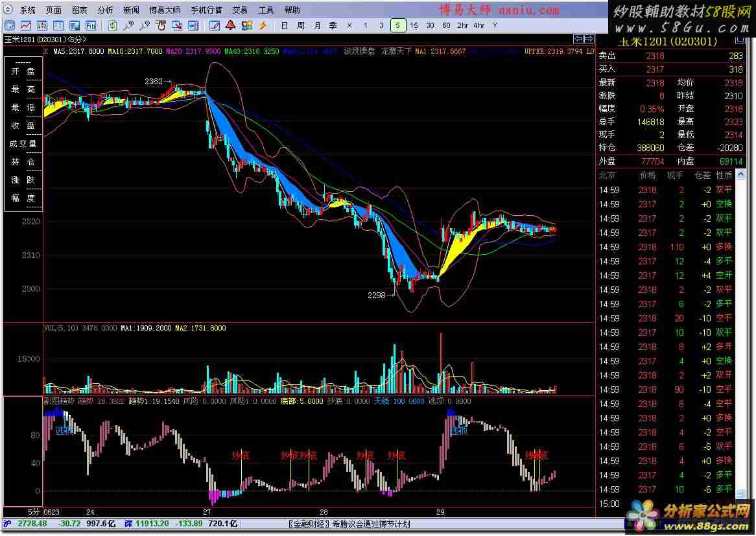Click the MA10:2317.7000 indicator label
Image resolution: width=756 pixels, height=536 pixels.
135,51
